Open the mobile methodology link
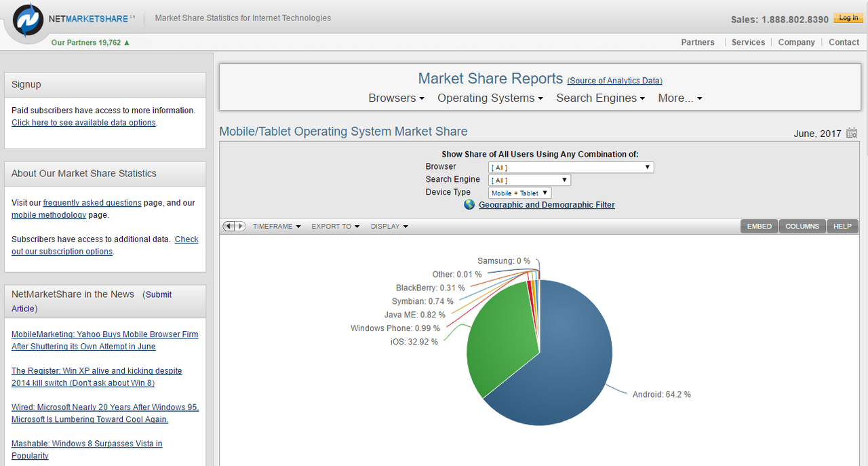The height and width of the screenshot is (466, 868). 49,215
